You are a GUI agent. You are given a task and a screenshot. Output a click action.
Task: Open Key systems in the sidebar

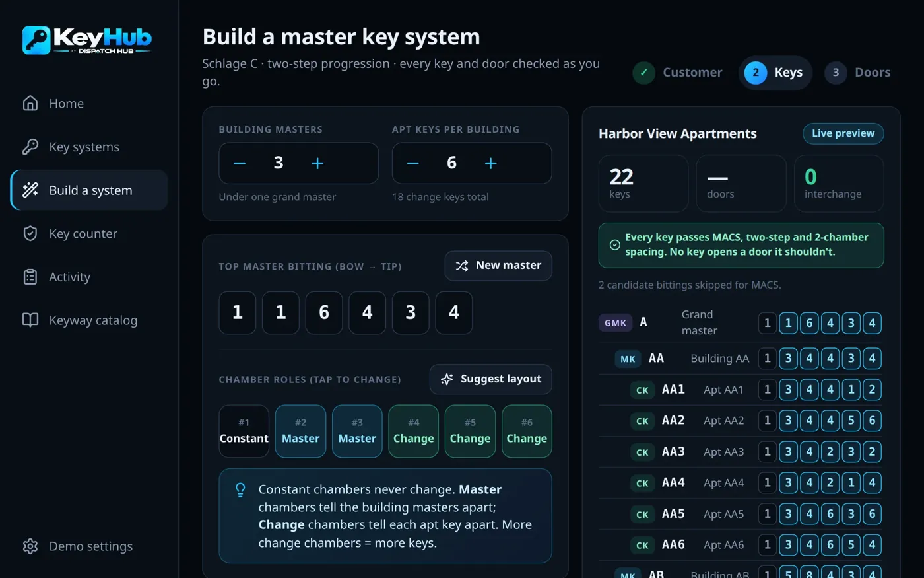click(x=89, y=147)
